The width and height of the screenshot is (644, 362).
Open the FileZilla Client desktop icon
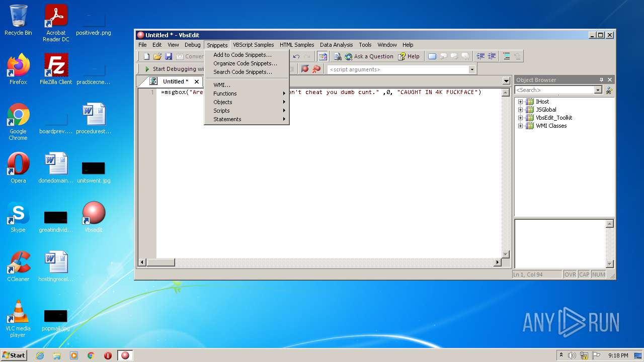(x=56, y=69)
